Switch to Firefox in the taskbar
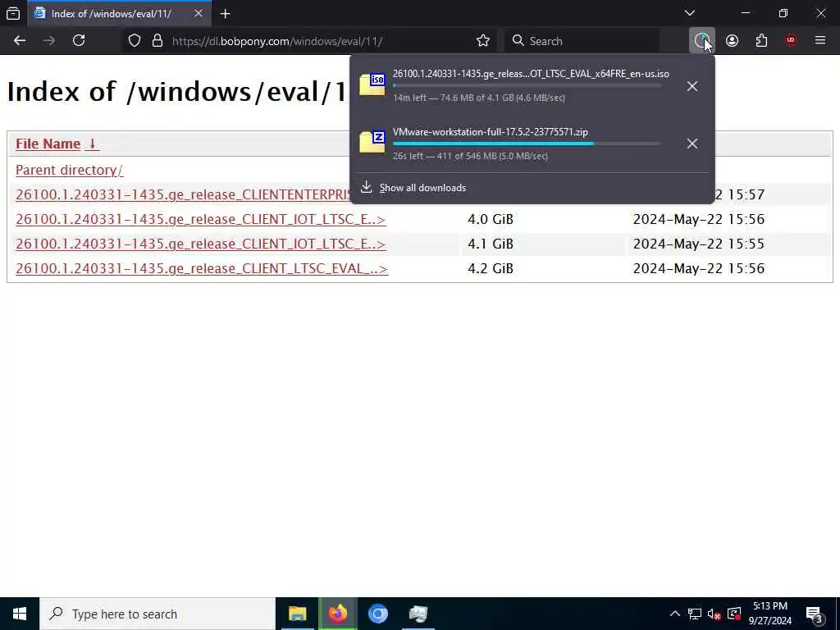The width and height of the screenshot is (840, 630). tap(337, 614)
